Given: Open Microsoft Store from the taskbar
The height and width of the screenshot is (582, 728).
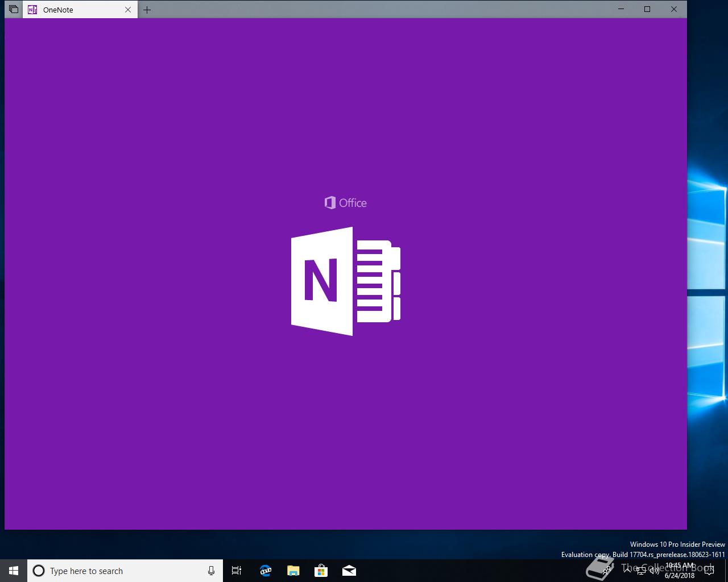Looking at the screenshot, I should tap(321, 571).
